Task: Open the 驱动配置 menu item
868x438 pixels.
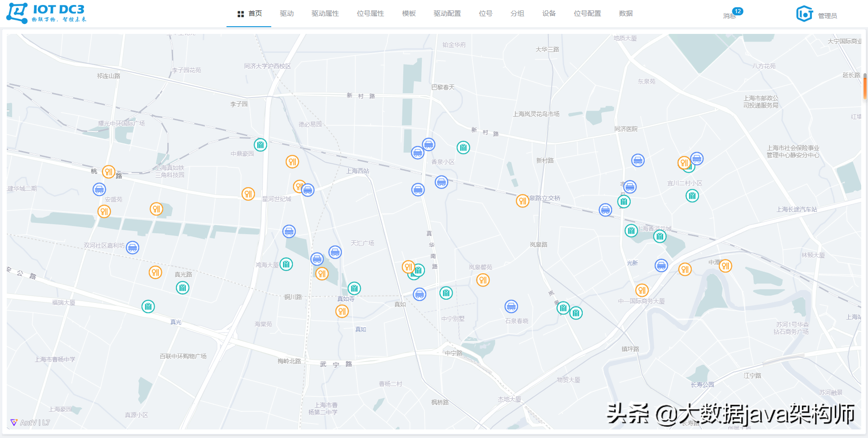Action: [447, 14]
